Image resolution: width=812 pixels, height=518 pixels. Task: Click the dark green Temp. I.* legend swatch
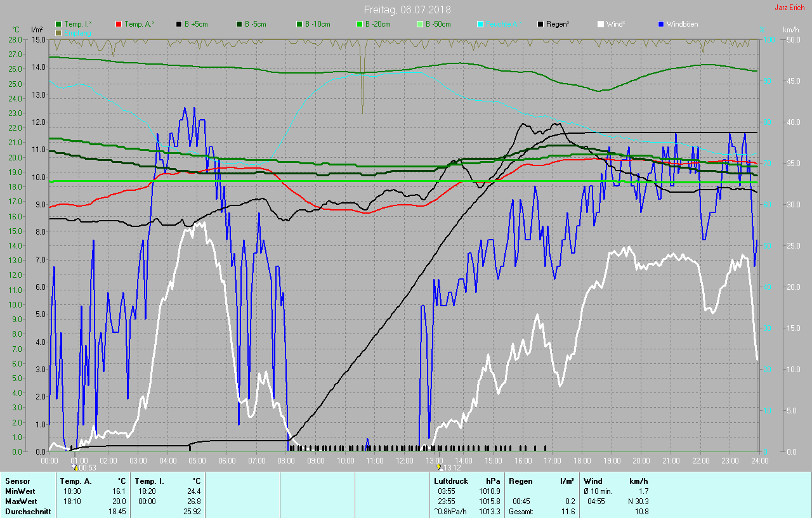59,24
